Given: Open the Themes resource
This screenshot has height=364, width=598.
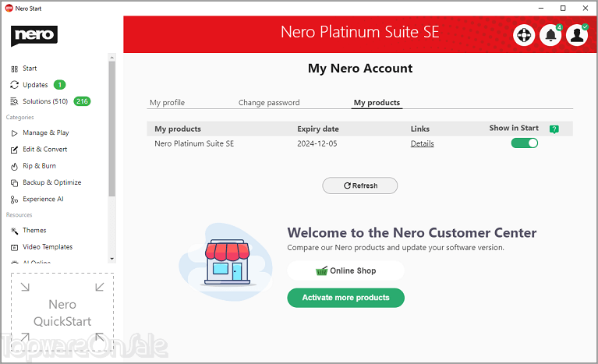Looking at the screenshot, I should click(x=34, y=230).
